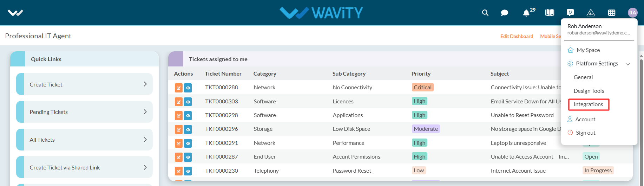The height and width of the screenshot is (186, 644).
Task: View ticket TKT0000303 with blue eye icon
Action: point(188,102)
